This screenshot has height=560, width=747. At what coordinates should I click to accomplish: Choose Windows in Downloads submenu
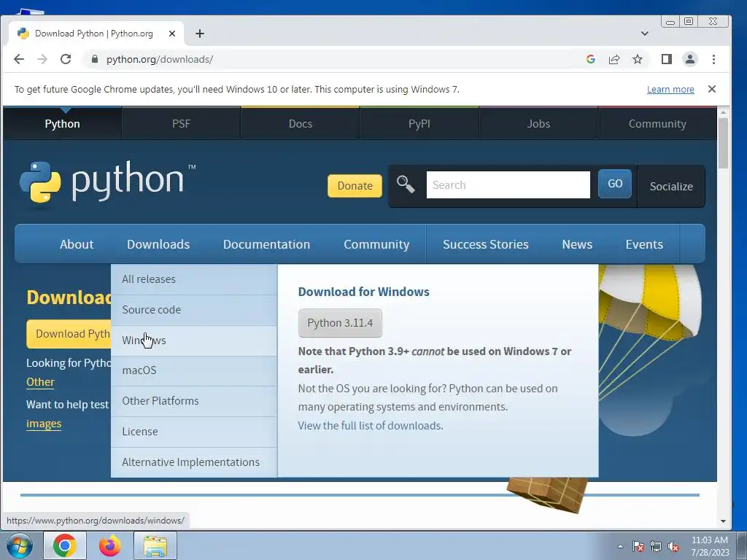pyautogui.click(x=194, y=341)
